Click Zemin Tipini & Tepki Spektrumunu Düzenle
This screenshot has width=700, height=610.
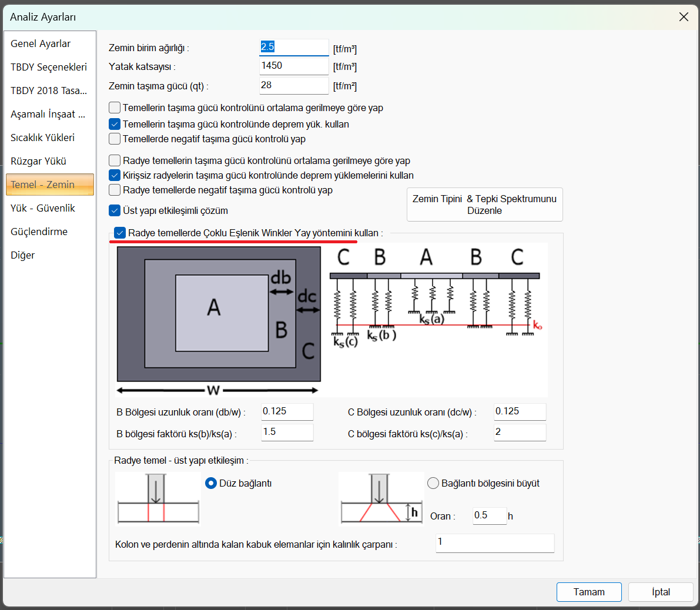(484, 205)
